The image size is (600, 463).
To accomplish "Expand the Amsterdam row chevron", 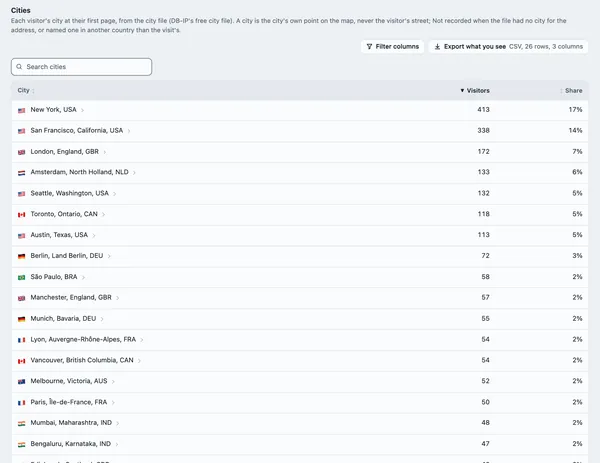I will tap(134, 173).
